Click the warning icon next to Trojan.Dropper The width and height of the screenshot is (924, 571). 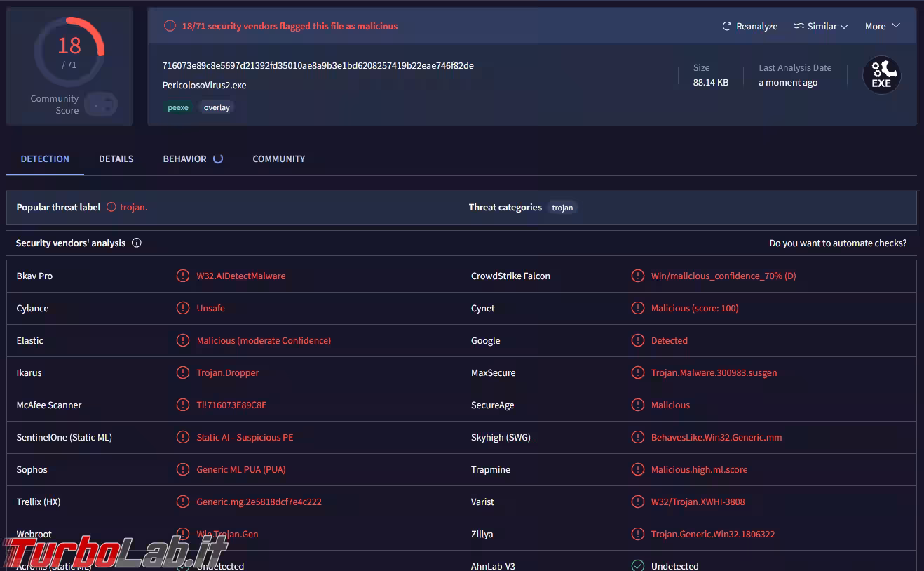point(183,373)
